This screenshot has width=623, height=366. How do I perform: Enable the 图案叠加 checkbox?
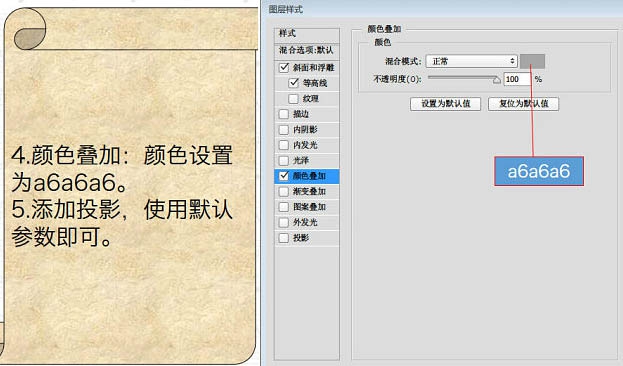pos(284,207)
